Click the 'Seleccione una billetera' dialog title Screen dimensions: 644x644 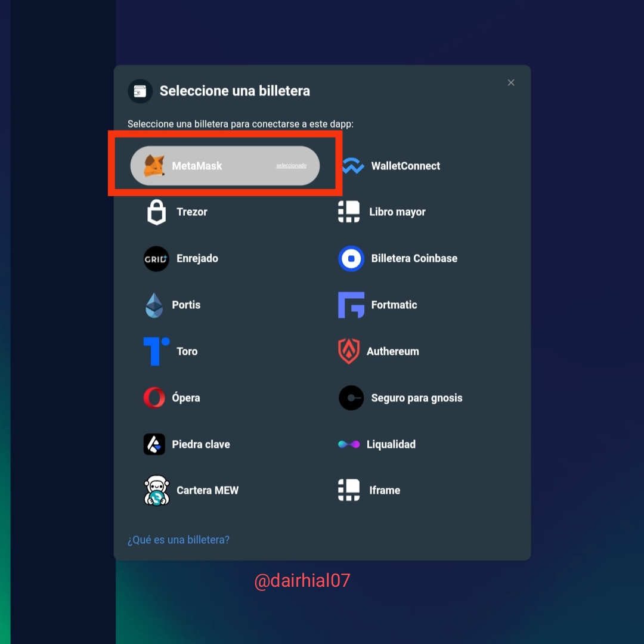(234, 91)
